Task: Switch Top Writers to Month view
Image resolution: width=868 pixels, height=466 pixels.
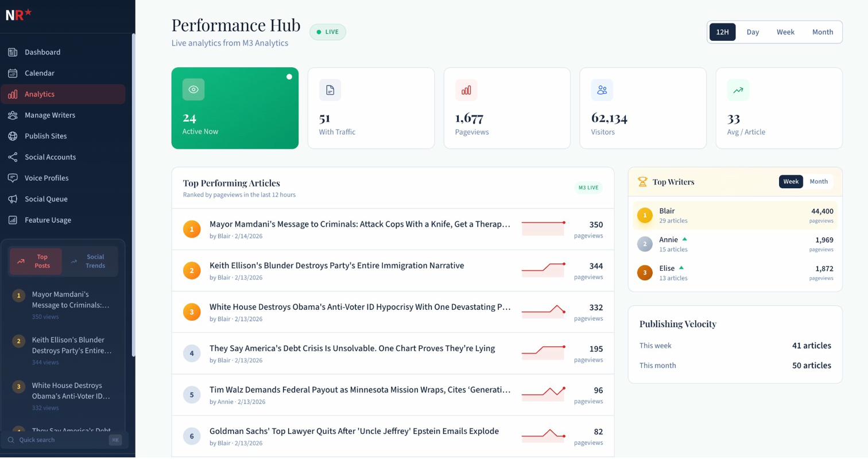Action: click(818, 181)
